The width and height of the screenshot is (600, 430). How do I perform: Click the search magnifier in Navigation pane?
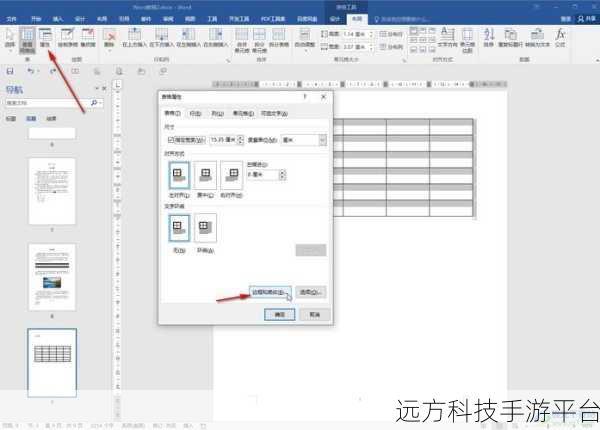point(94,103)
